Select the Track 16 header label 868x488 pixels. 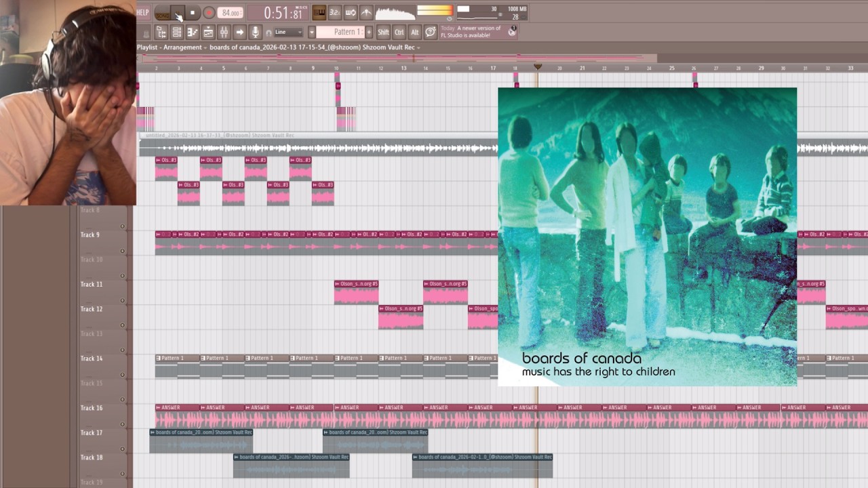click(92, 408)
